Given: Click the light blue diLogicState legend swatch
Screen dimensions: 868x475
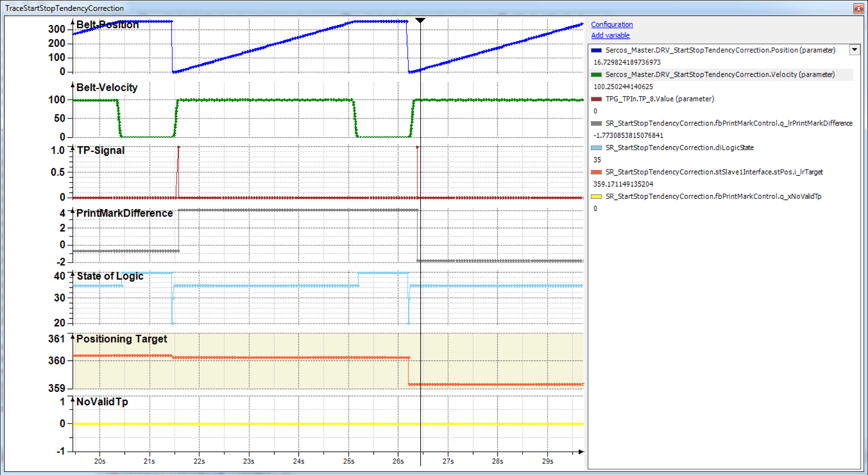Looking at the screenshot, I should coord(596,148).
